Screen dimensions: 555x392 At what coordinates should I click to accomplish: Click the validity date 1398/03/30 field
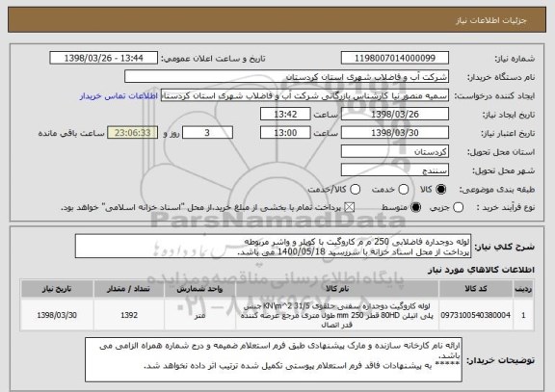click(395, 133)
